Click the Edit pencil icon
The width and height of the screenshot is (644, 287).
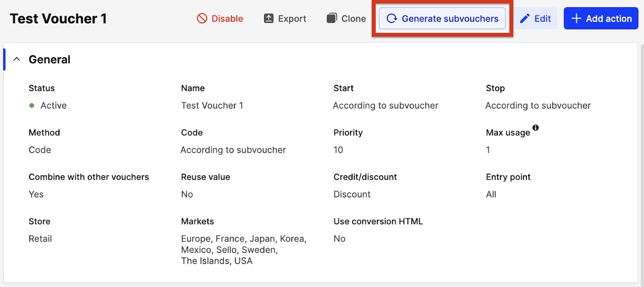tap(524, 18)
